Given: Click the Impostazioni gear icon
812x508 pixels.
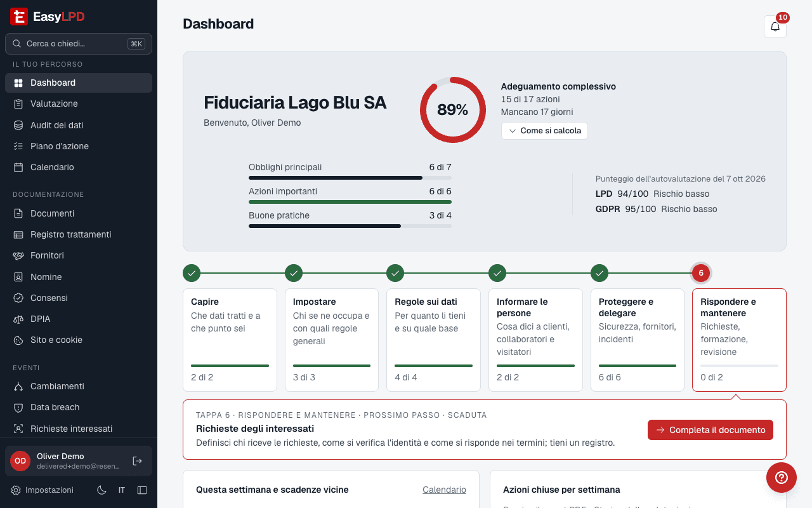Looking at the screenshot, I should pyautogui.click(x=16, y=490).
